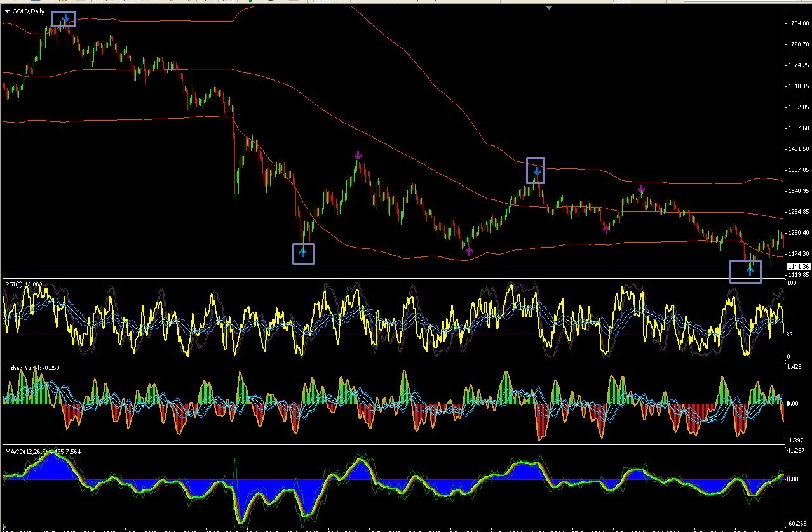Click the RSI scale value 100
This screenshot has height=532, width=812.
[792, 283]
